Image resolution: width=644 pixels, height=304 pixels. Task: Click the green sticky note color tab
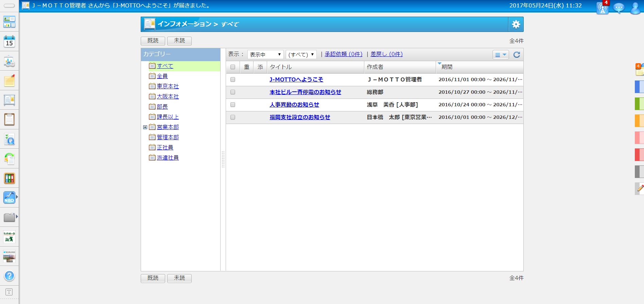[639, 104]
